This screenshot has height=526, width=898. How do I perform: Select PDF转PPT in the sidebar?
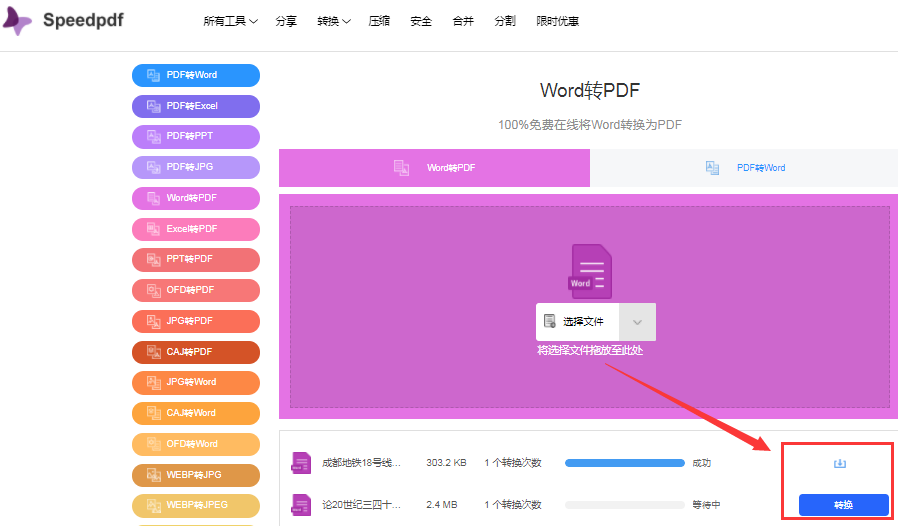point(196,136)
